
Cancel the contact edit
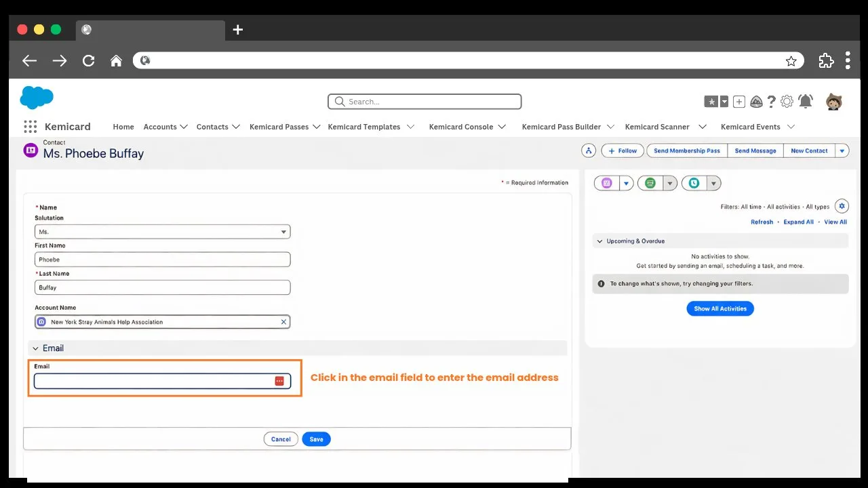(281, 439)
